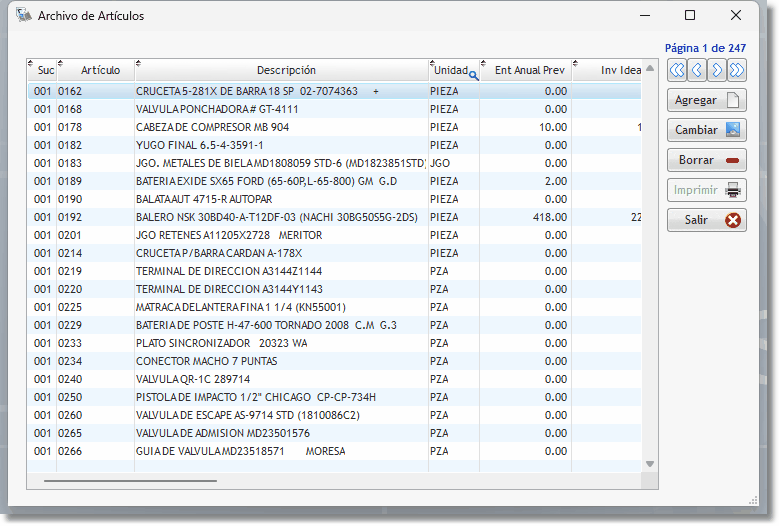
Task: Click the Archivo de Artículos window icon
Action: click(x=23, y=15)
